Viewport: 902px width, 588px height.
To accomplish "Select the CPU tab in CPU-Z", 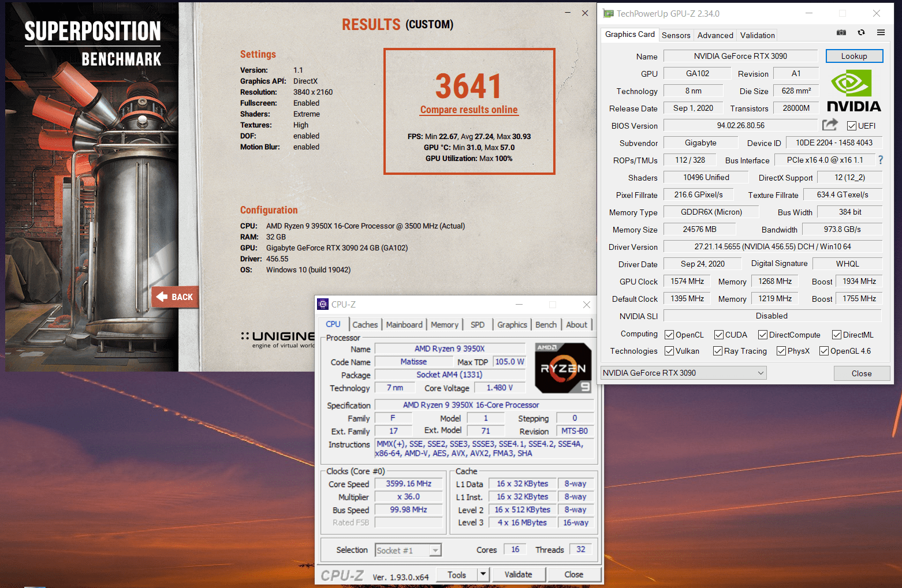I will tap(333, 324).
